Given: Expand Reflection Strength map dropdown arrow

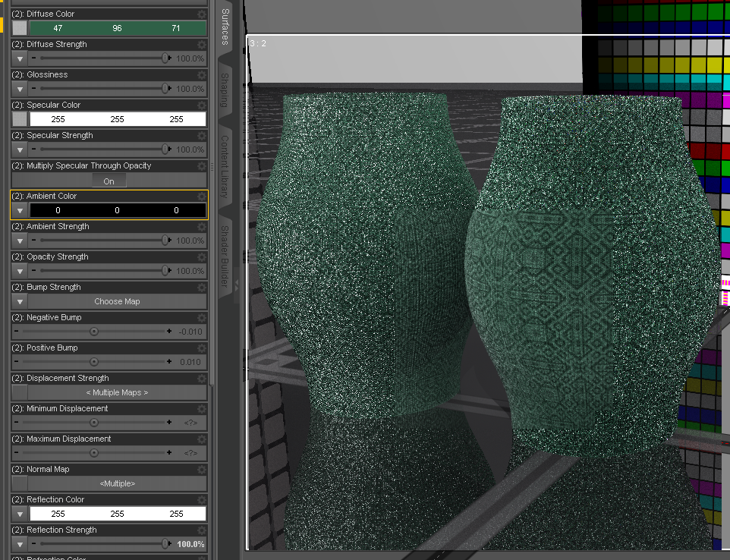Looking at the screenshot, I should (20, 544).
